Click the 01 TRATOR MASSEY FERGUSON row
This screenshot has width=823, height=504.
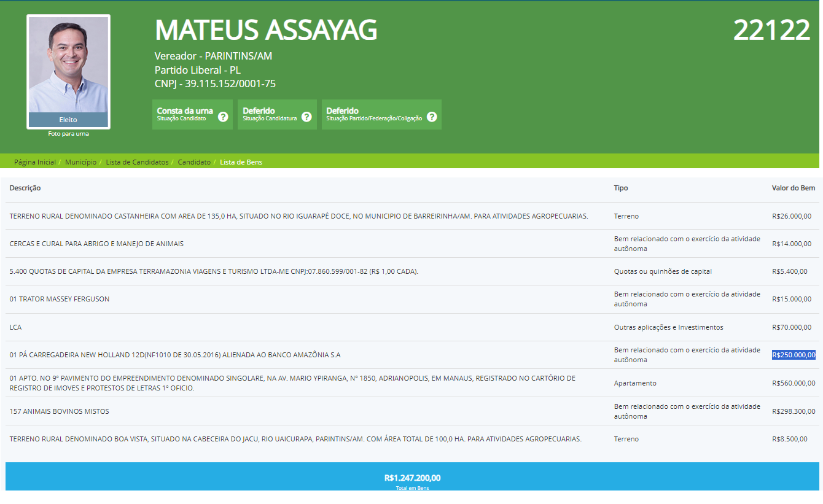coord(411,299)
